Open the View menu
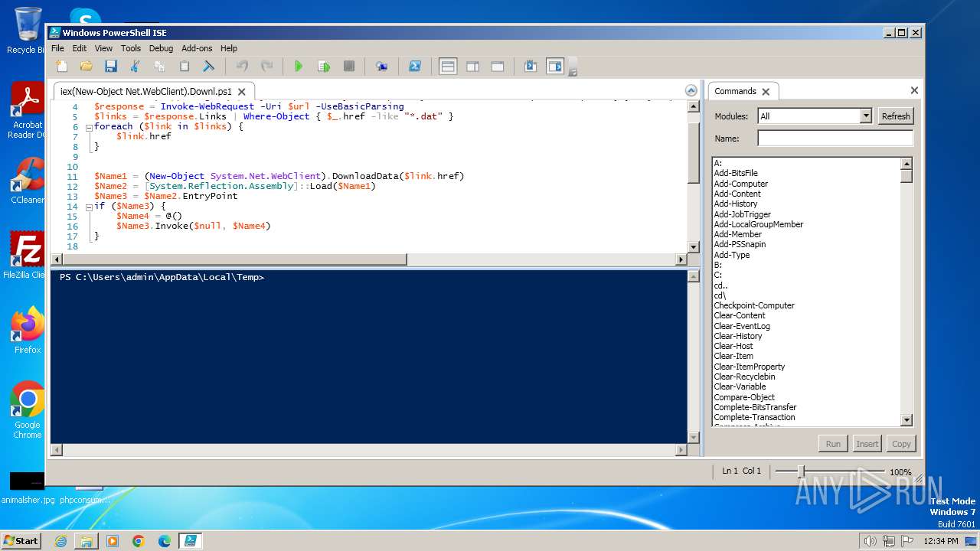 pyautogui.click(x=103, y=48)
